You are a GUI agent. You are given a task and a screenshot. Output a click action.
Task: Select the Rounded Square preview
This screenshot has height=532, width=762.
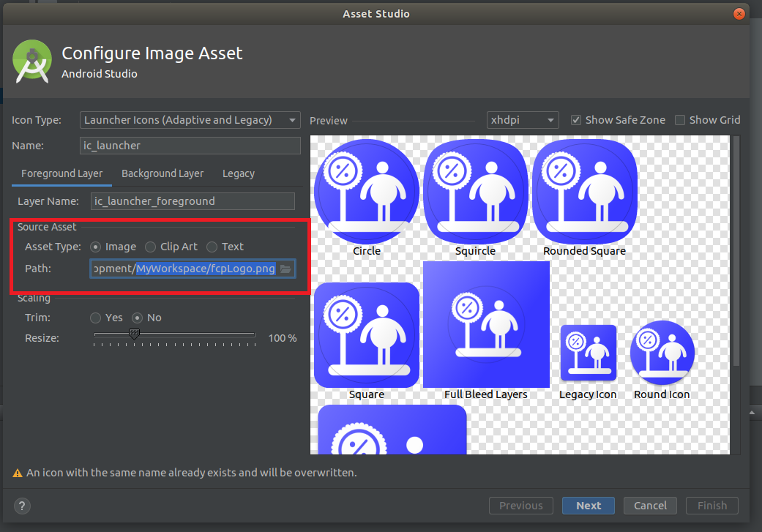pyautogui.click(x=584, y=190)
